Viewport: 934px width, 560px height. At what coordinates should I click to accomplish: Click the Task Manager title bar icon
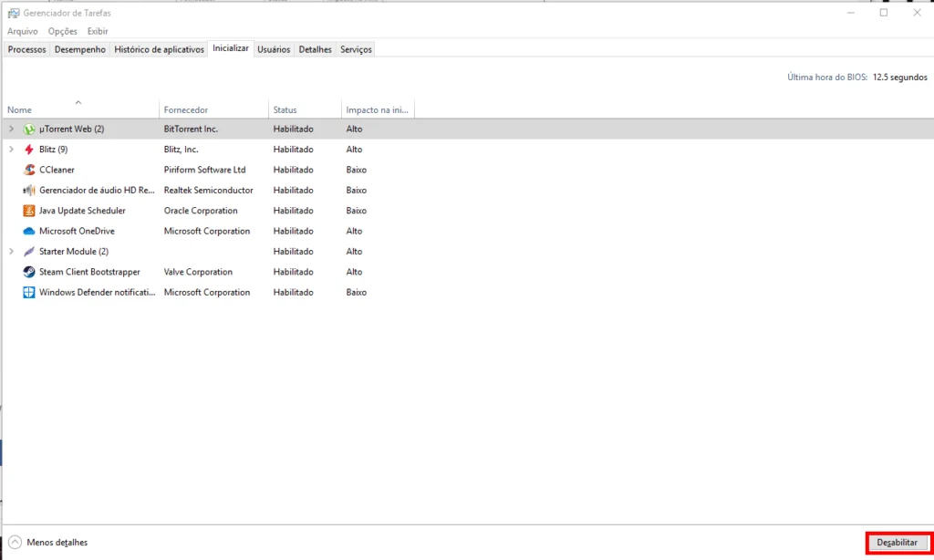point(13,13)
